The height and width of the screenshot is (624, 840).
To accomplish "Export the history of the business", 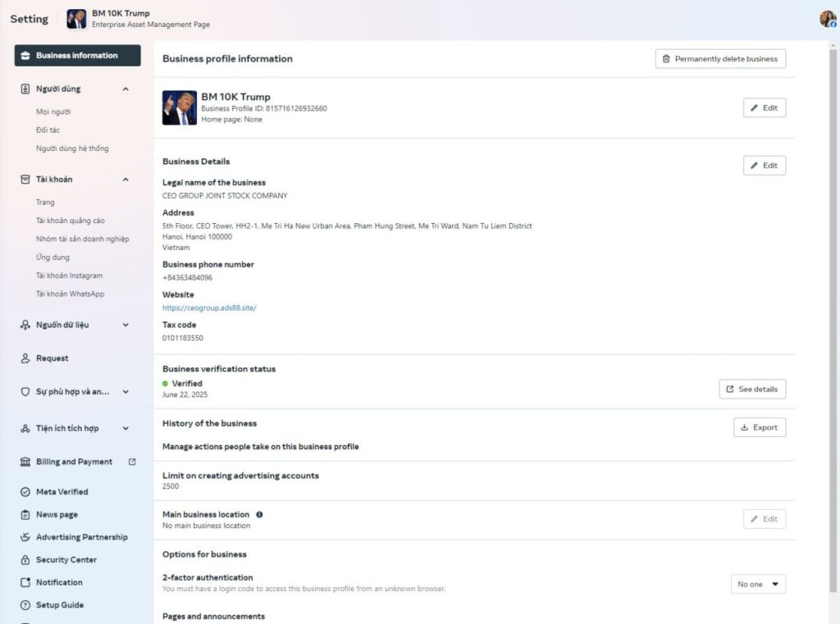I will (x=760, y=427).
